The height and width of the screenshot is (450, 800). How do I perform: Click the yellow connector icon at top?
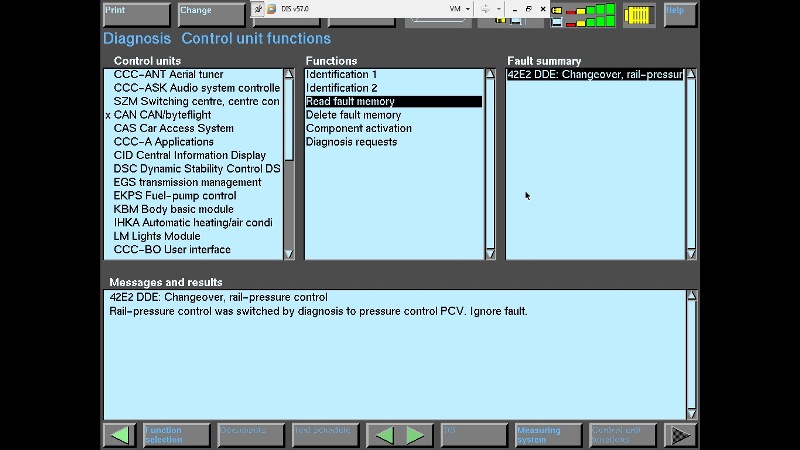tap(639, 14)
